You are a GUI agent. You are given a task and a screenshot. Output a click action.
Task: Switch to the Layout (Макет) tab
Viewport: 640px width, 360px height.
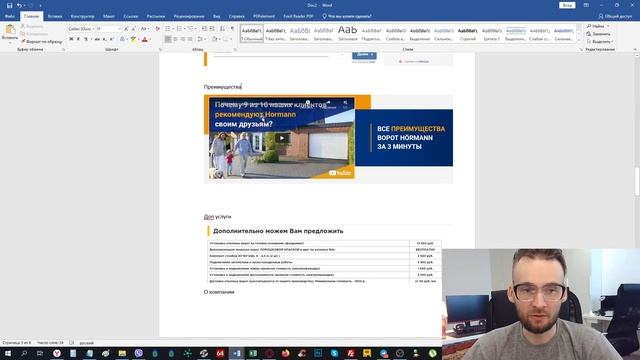109,16
